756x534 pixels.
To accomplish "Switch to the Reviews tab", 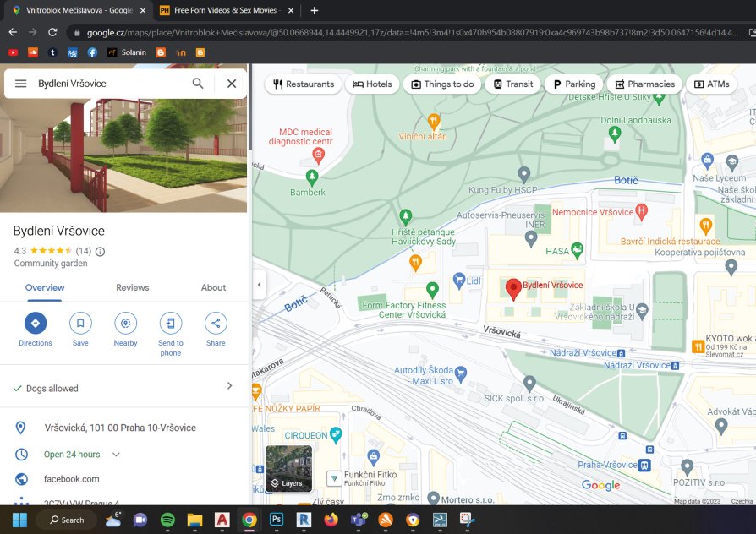I will tap(133, 288).
